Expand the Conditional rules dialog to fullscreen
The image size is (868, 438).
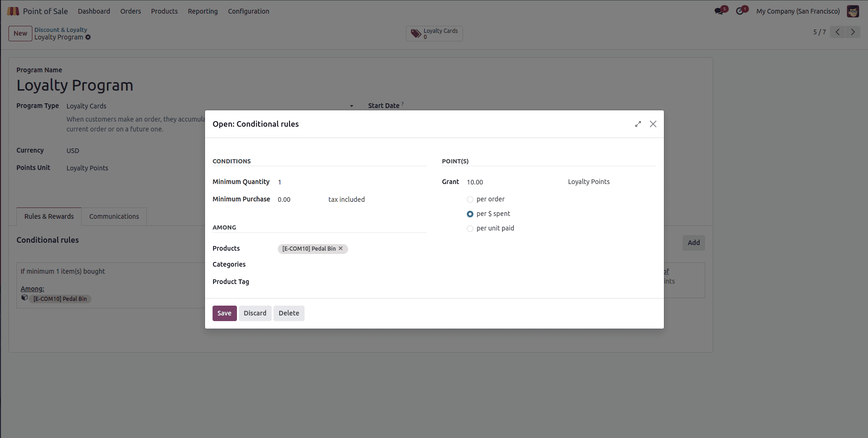(638, 124)
